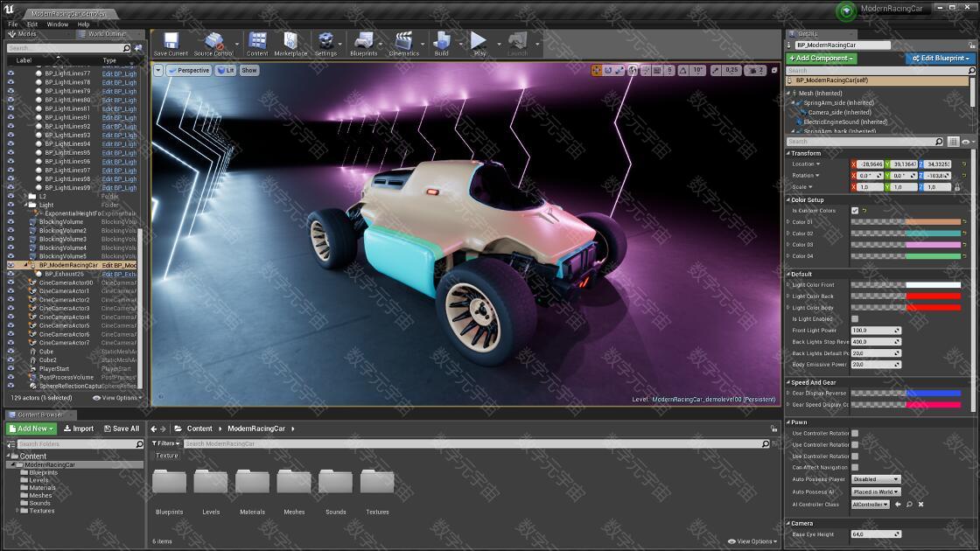Click the Add Component button
This screenshot has width=980, height=551.
(821, 59)
